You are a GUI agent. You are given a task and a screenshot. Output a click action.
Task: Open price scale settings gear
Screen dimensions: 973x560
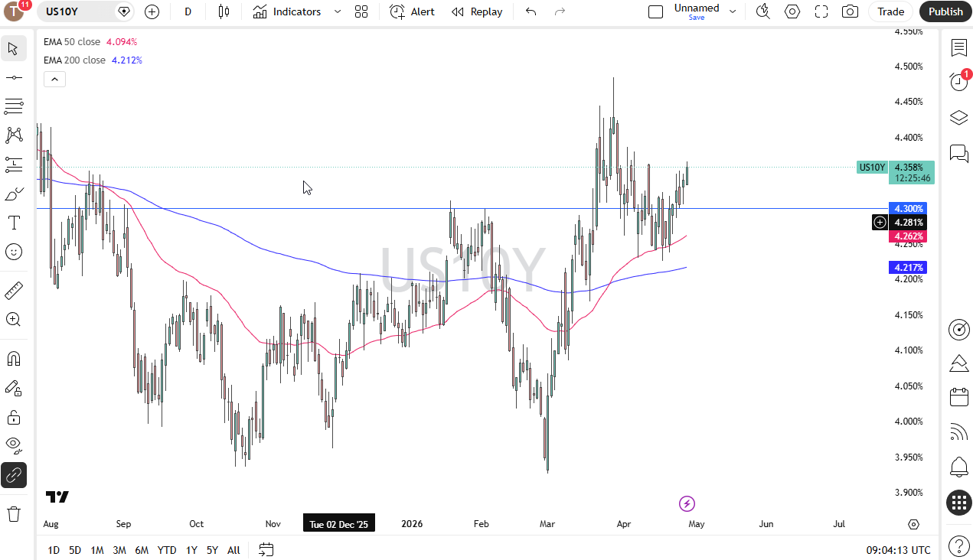pos(913,524)
